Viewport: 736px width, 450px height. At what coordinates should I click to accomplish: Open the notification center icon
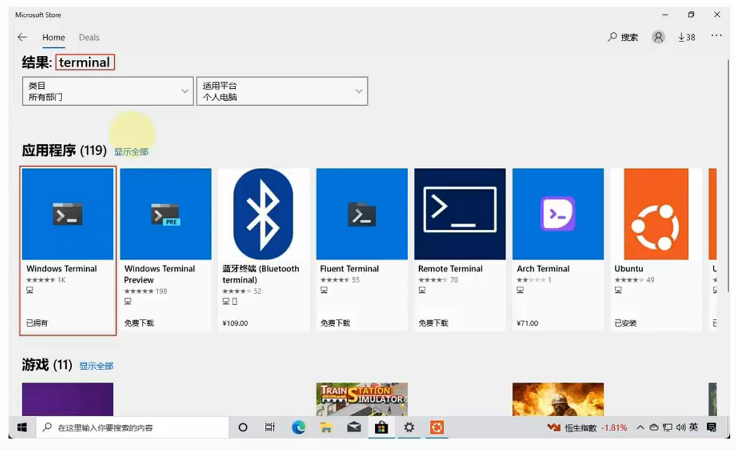click(712, 427)
